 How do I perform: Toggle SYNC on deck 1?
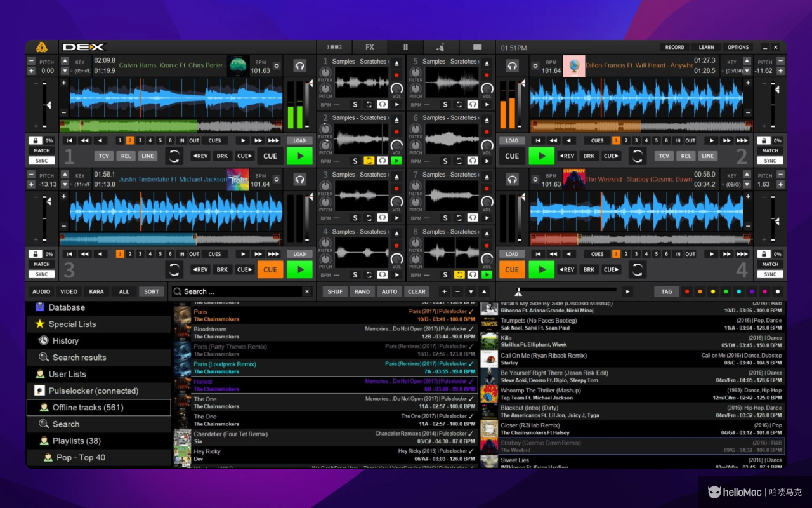pos(42,161)
